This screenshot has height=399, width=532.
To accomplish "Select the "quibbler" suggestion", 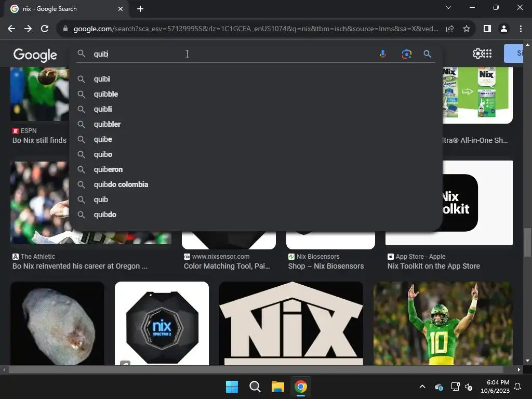I will pos(256,124).
